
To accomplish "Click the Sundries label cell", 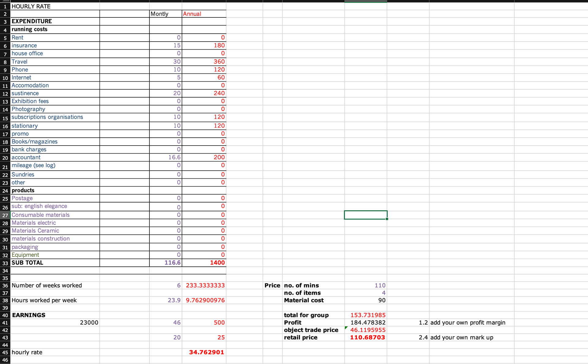I will tap(55, 175).
